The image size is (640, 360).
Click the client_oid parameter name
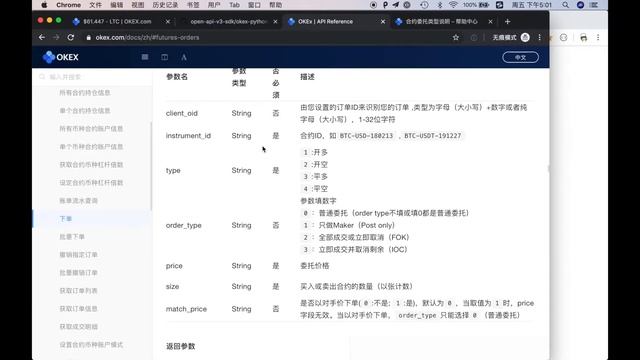pyautogui.click(x=182, y=113)
